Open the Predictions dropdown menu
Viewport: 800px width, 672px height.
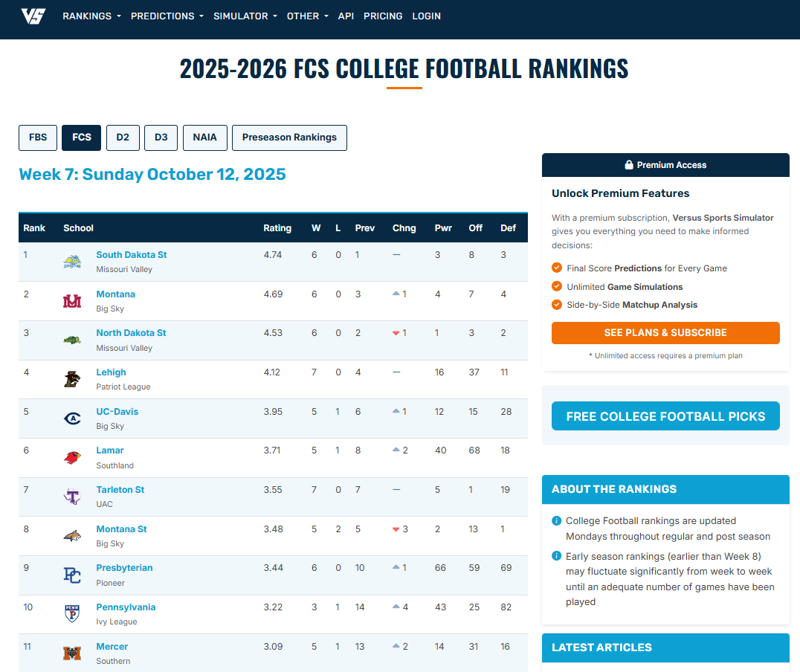point(167,16)
